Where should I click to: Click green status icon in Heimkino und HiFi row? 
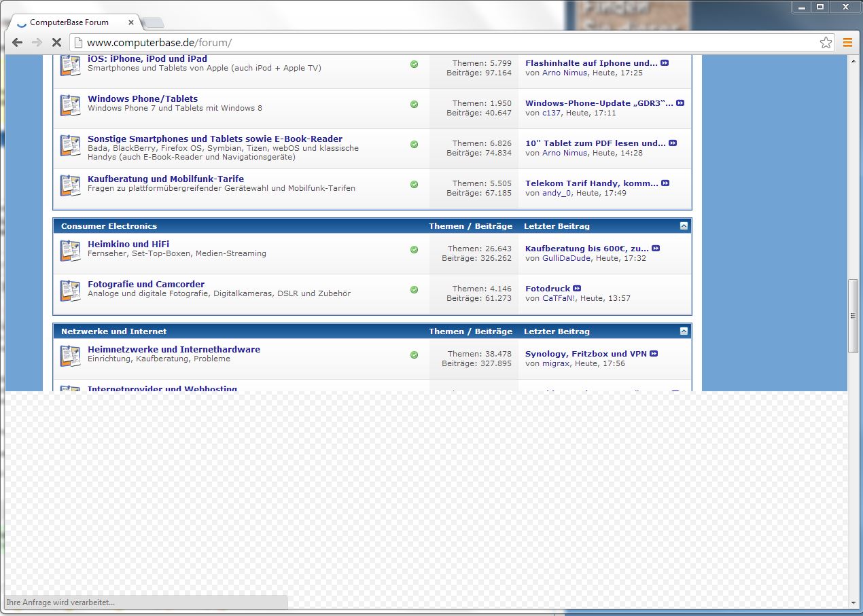click(x=414, y=249)
